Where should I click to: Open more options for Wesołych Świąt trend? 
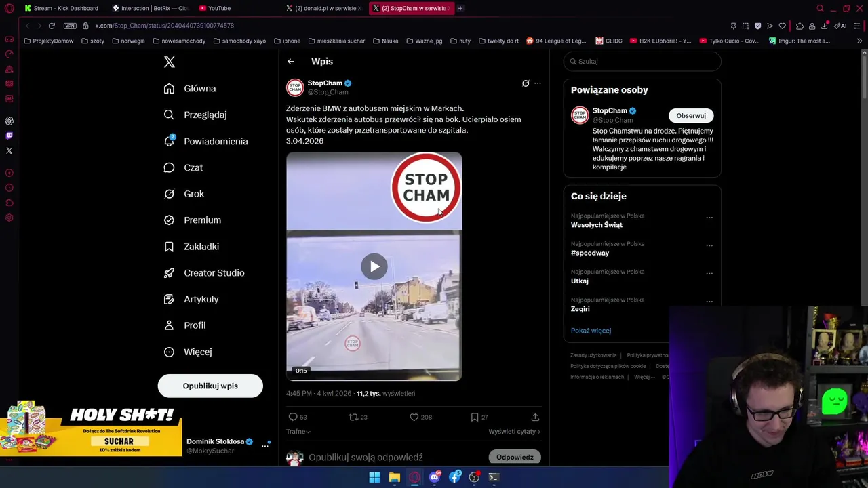[709, 218]
